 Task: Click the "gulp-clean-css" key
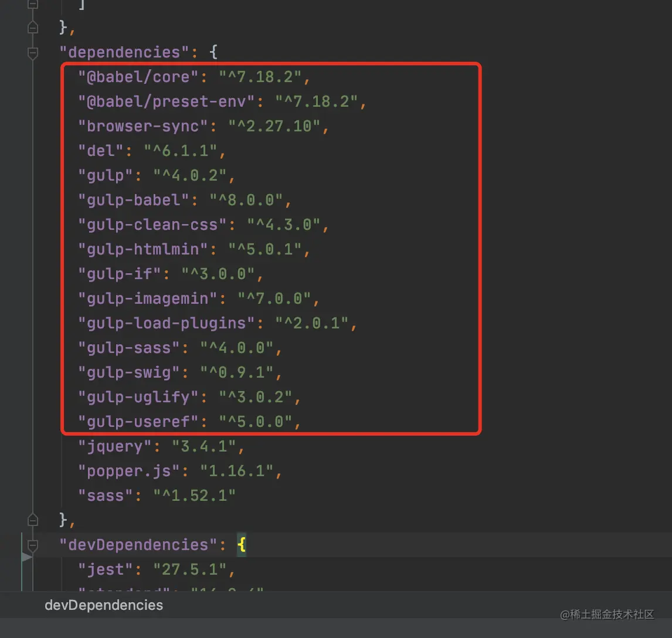pos(152,225)
